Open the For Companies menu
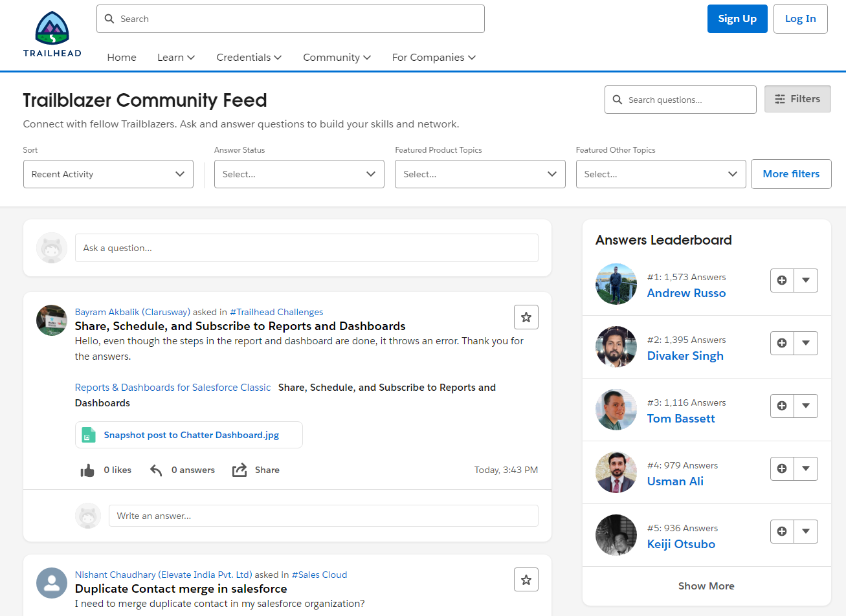The image size is (846, 616). (434, 57)
